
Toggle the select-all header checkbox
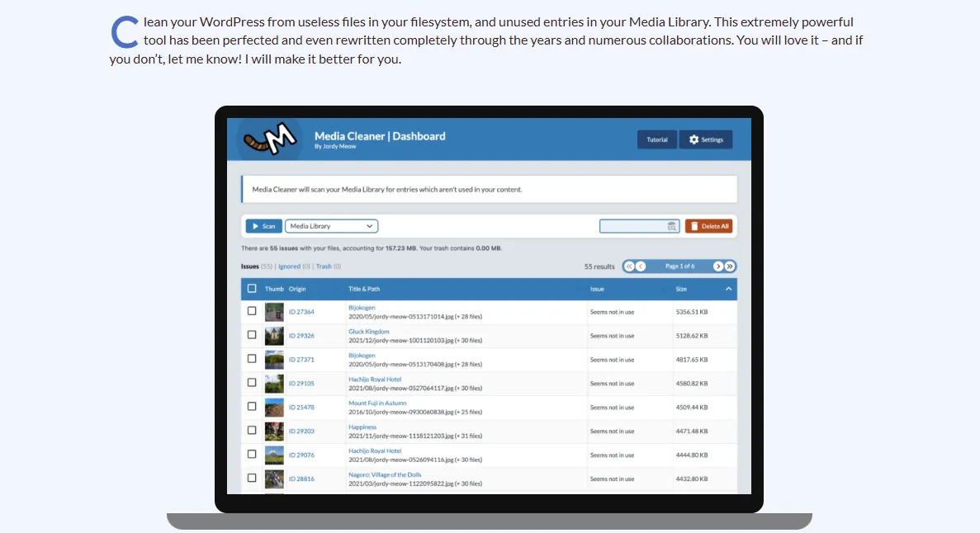tap(252, 289)
